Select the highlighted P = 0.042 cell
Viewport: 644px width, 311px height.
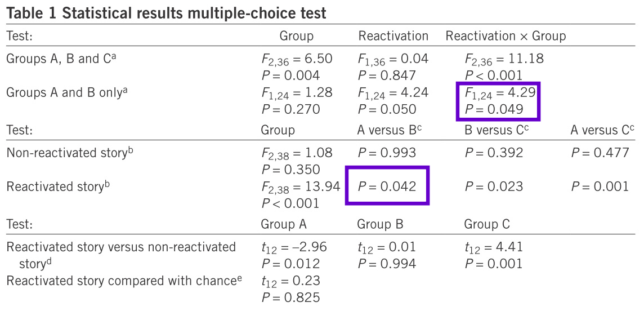387,186
